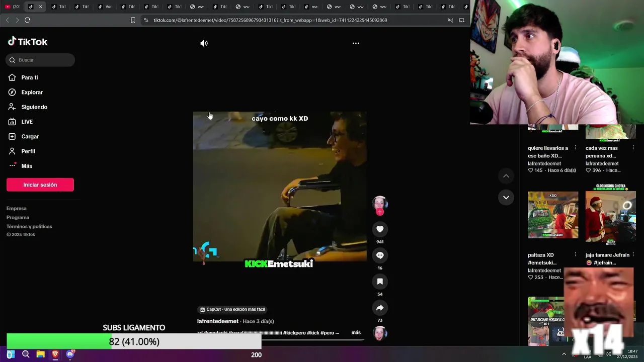Reload page with refresh icon
Image resolution: width=644 pixels, height=362 pixels.
27,20
